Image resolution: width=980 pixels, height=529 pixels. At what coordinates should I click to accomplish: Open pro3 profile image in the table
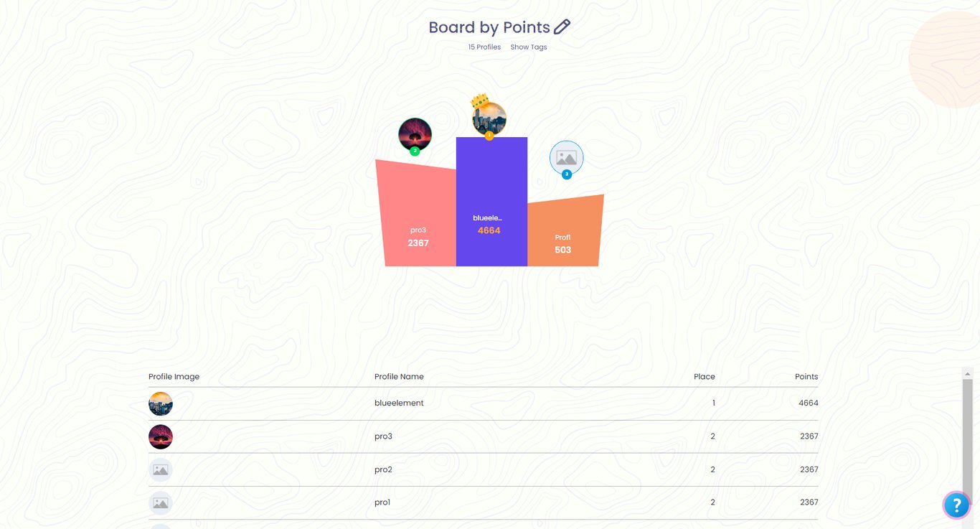[x=161, y=436]
